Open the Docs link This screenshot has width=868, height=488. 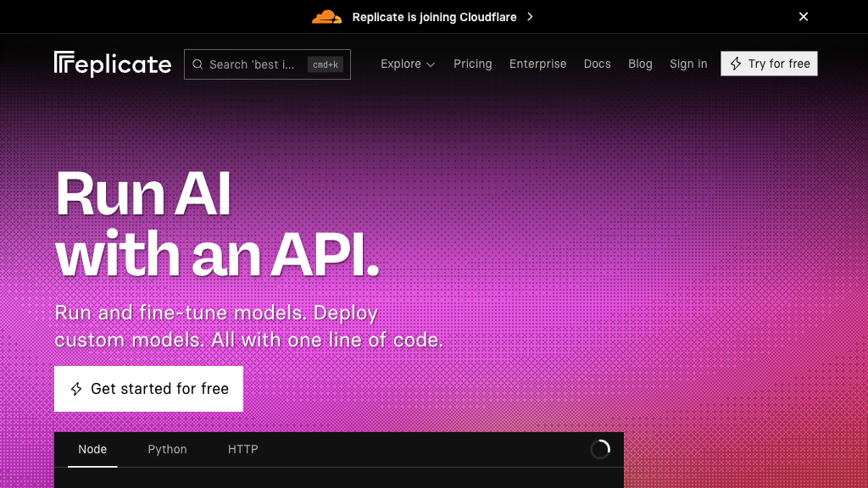click(597, 64)
